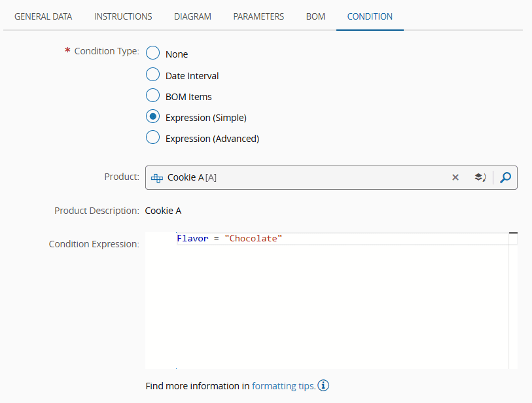Click the product entity icon before Cookie A
Image resolution: width=532 pixels, height=403 pixels.
click(x=157, y=177)
